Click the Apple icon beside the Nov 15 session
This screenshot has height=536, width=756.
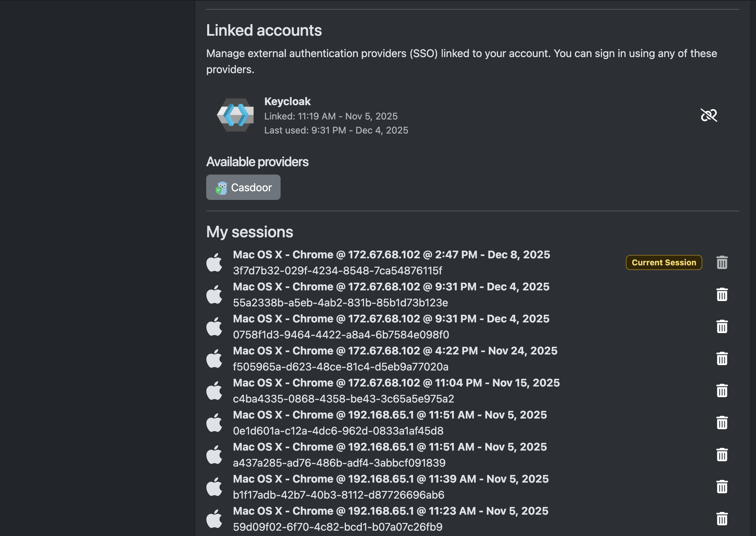[x=215, y=390]
